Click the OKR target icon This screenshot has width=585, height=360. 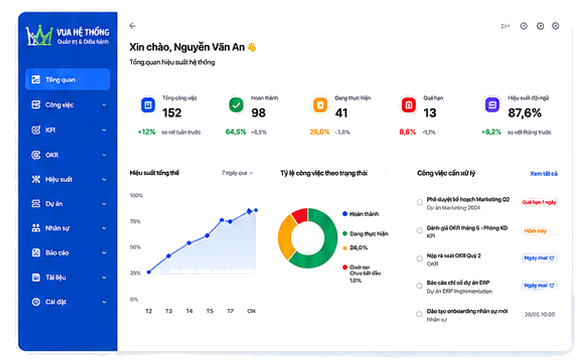[x=36, y=155]
